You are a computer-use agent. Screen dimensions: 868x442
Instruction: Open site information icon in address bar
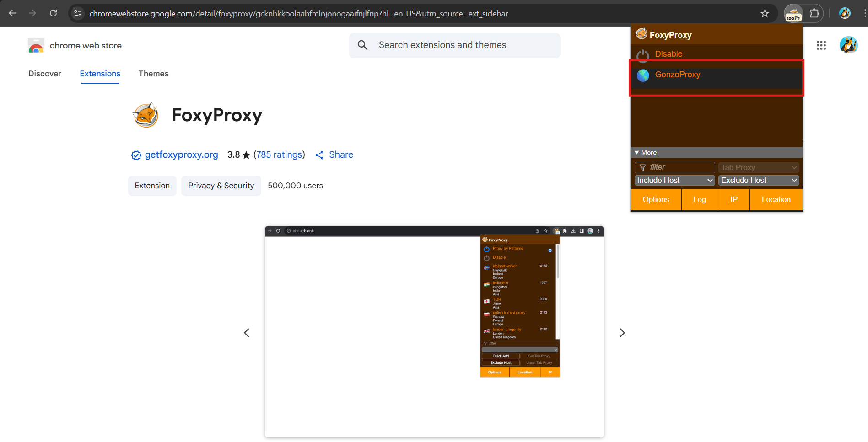pos(78,14)
